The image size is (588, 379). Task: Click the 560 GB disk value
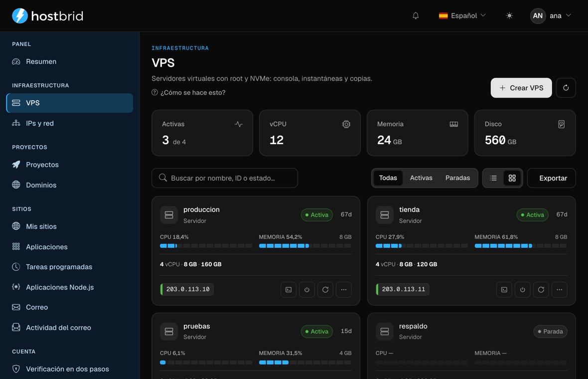(500, 140)
